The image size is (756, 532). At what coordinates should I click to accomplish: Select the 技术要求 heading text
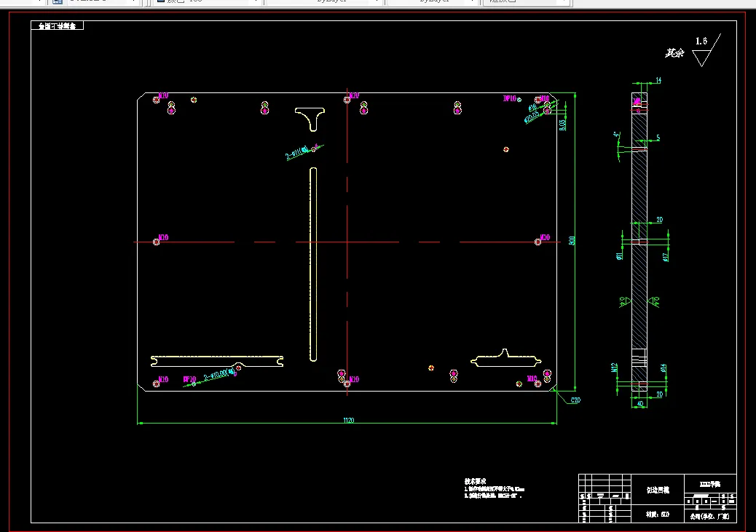pos(475,481)
